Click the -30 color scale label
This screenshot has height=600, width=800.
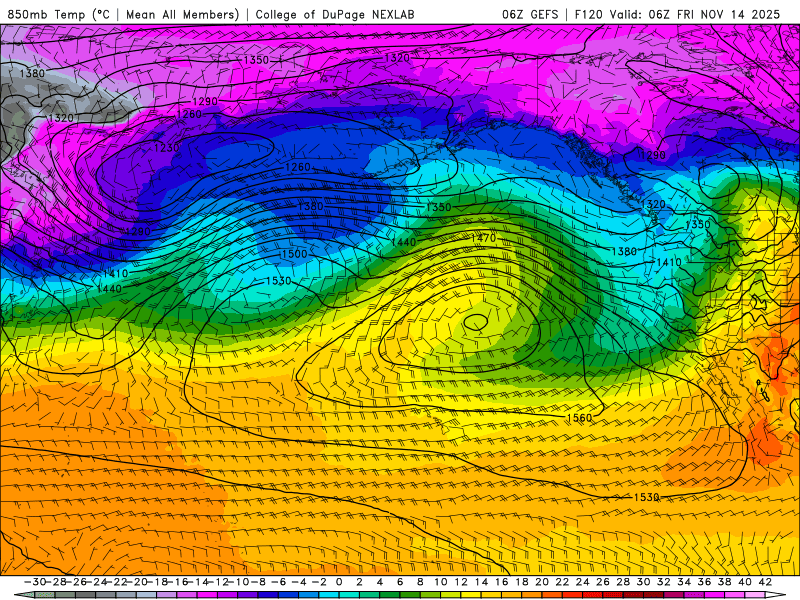pyautogui.click(x=35, y=582)
